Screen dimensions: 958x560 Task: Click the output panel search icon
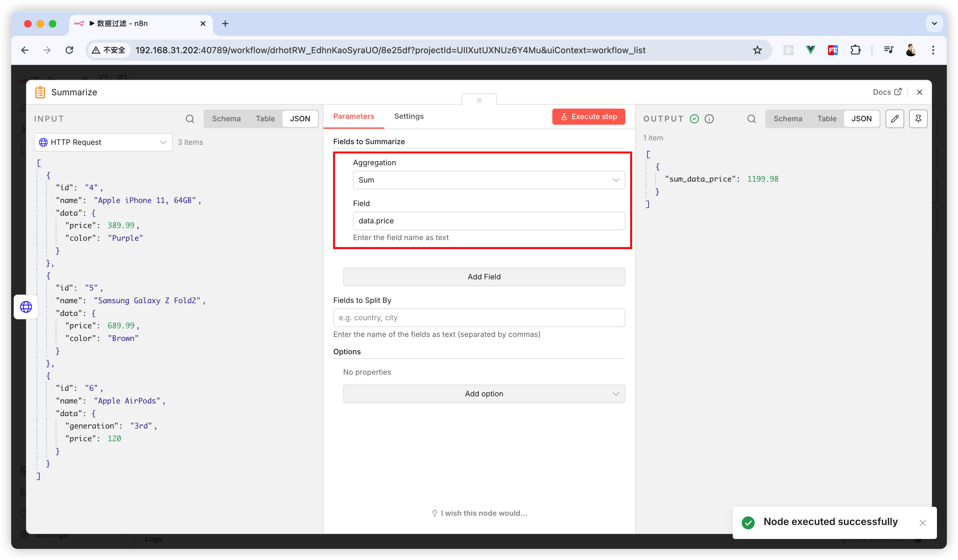[751, 118]
